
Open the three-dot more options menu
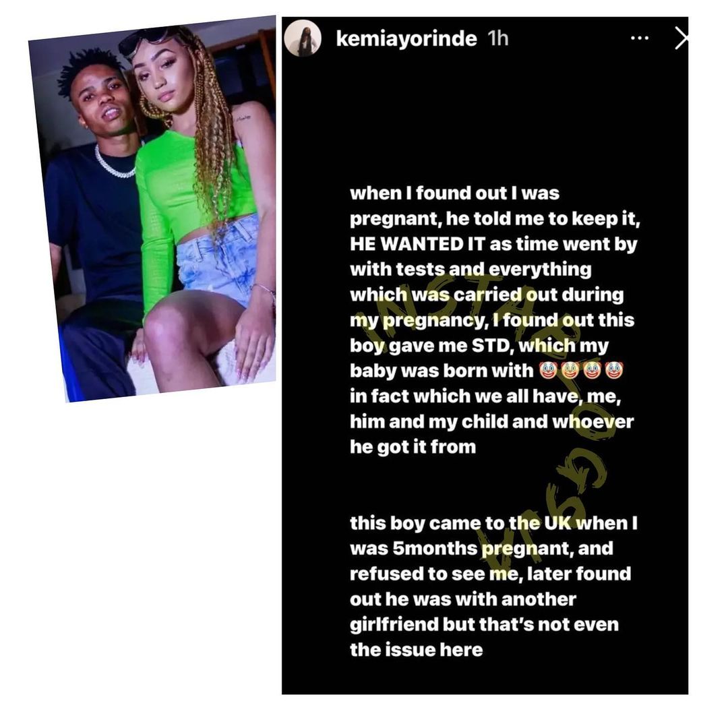coord(639,38)
